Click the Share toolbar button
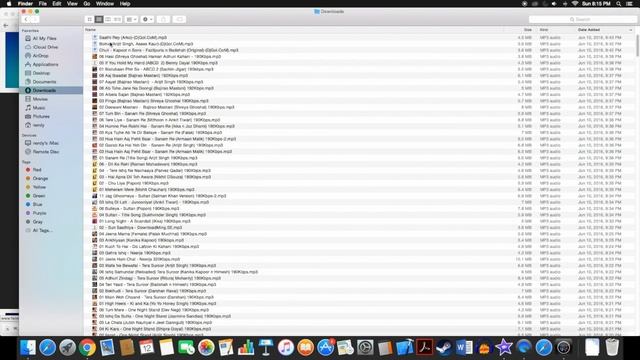The height and width of the screenshot is (360, 640). point(163,19)
